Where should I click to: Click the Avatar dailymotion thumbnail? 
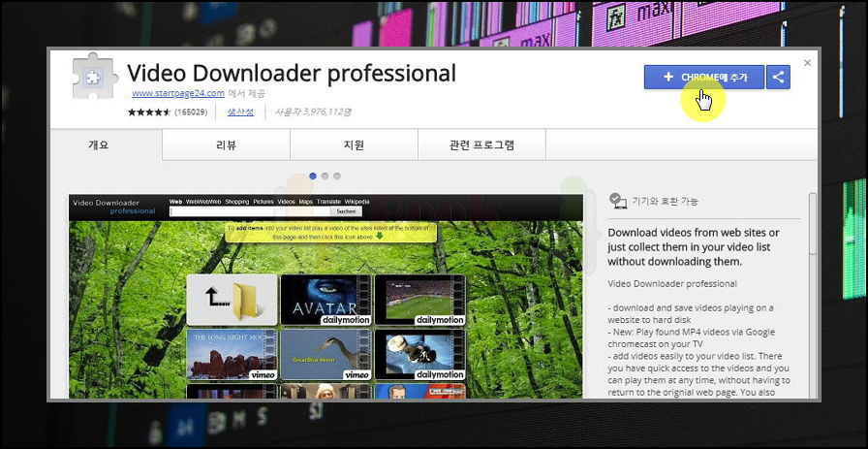[325, 300]
